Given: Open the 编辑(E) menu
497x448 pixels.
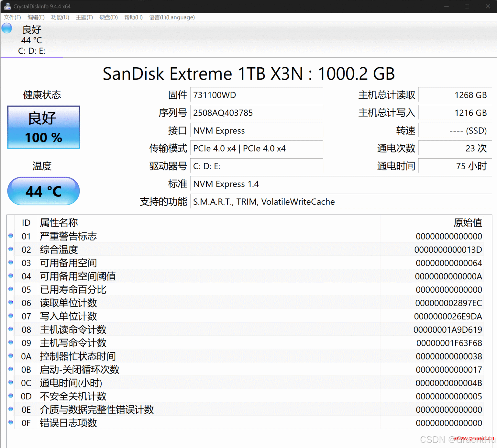Looking at the screenshot, I should [36, 17].
